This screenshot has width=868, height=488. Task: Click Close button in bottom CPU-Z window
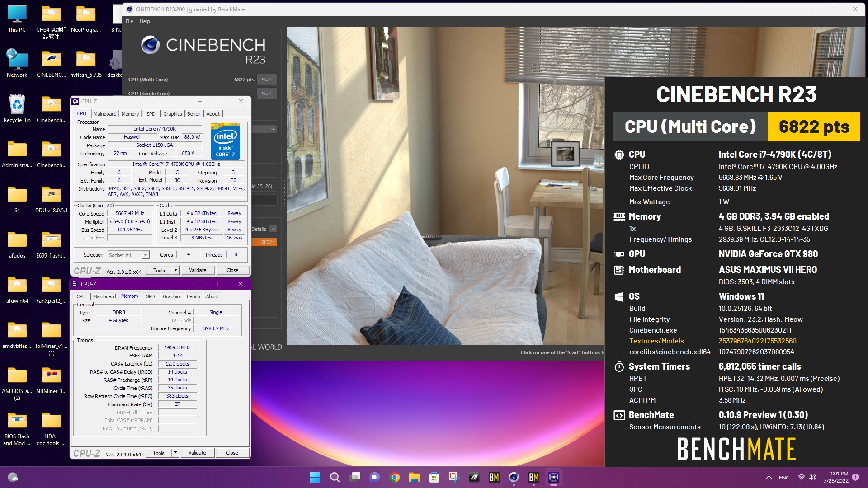click(232, 453)
